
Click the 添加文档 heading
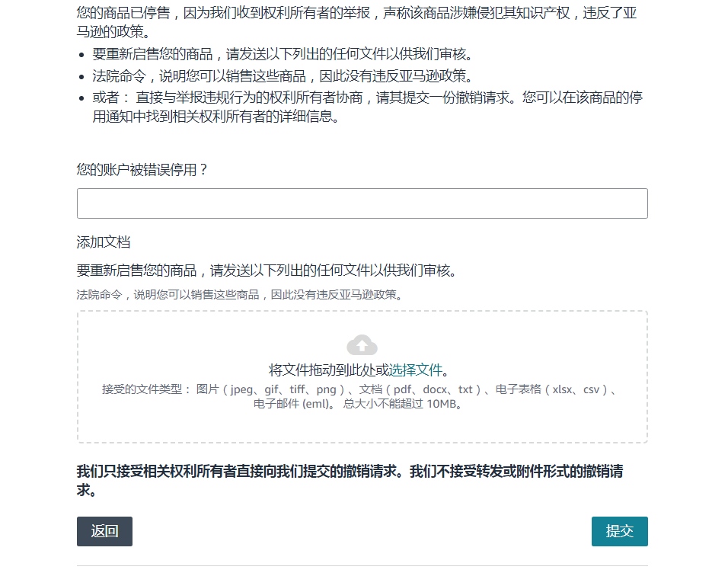pyautogui.click(x=104, y=242)
